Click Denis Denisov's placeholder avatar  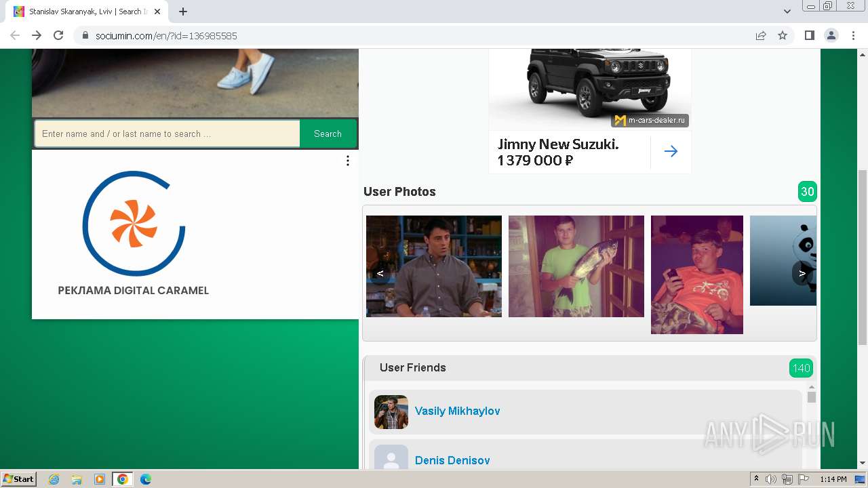391,457
